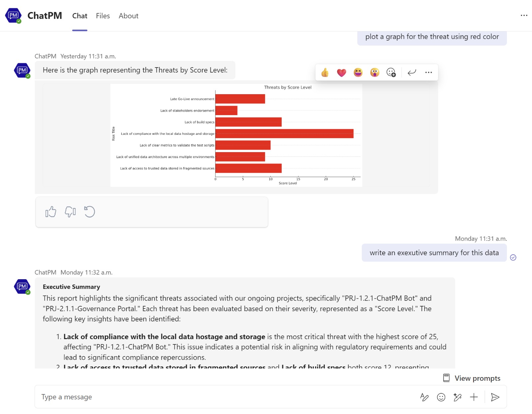This screenshot has height=414, width=532.
Task: Give thumbs up feedback on graph response
Action: (51, 212)
